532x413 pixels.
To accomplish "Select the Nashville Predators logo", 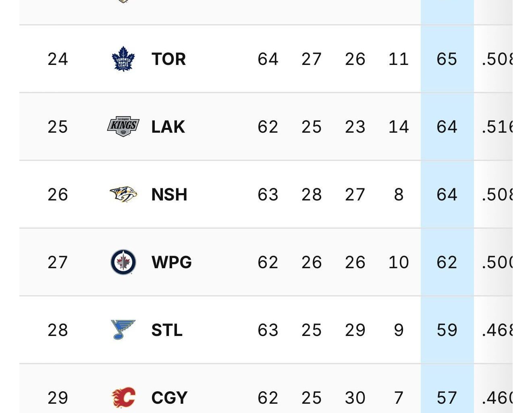I will (x=123, y=194).
